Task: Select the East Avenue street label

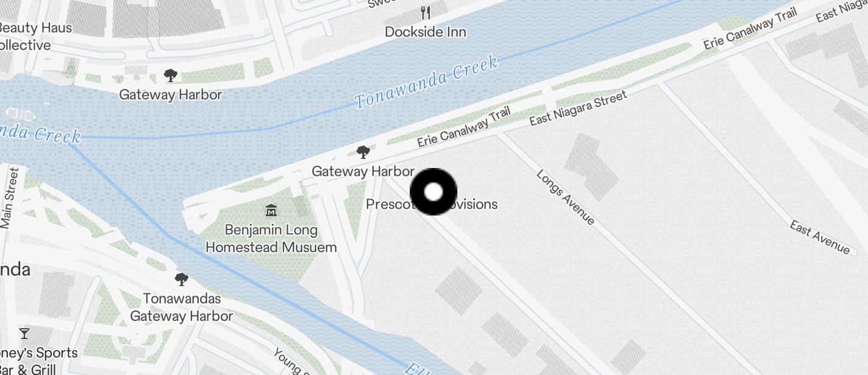Action: [x=820, y=237]
